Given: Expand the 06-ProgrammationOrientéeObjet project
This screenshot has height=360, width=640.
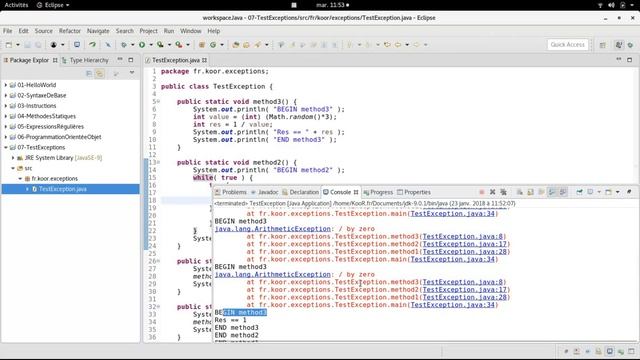Looking at the screenshot, I should pyautogui.click(x=6, y=137).
